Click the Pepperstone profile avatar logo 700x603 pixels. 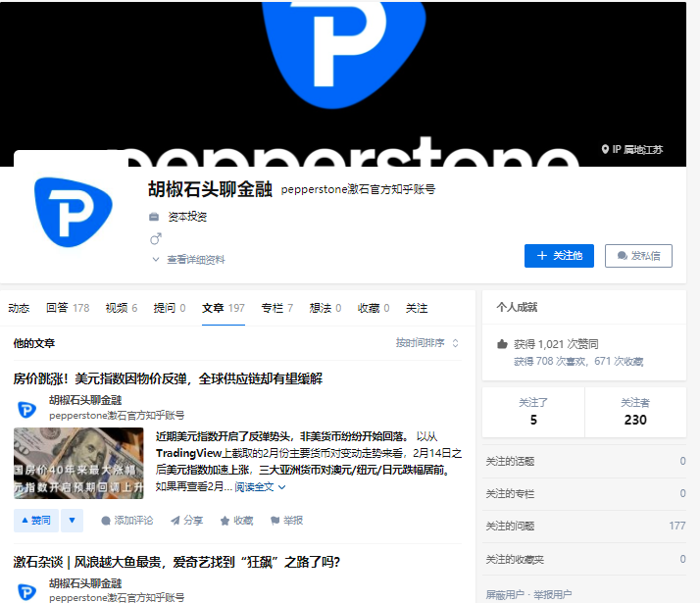pos(74,212)
